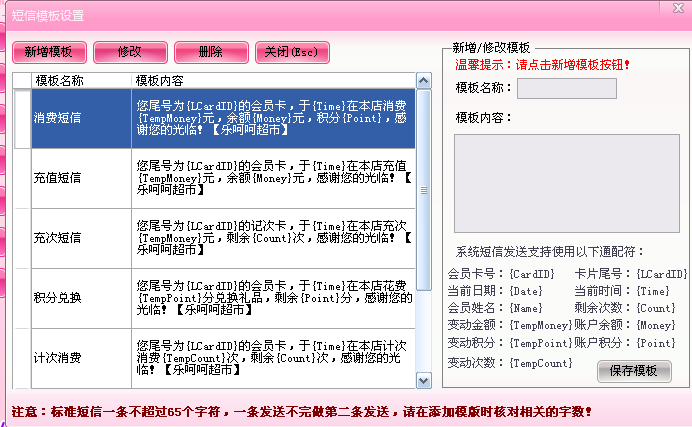Image resolution: width=692 pixels, height=427 pixels.
Task: Focus the 模板内容 text area
Action: coord(567,184)
